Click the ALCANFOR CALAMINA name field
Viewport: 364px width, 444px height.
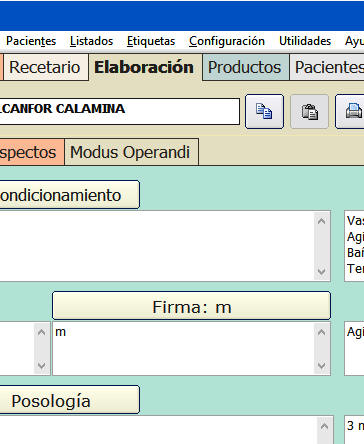tap(118, 111)
